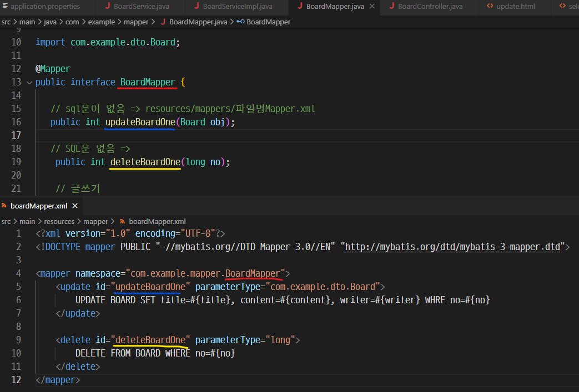Click the parameterType "long" value
Viewport: 579px width, 392px height.
[281, 340]
